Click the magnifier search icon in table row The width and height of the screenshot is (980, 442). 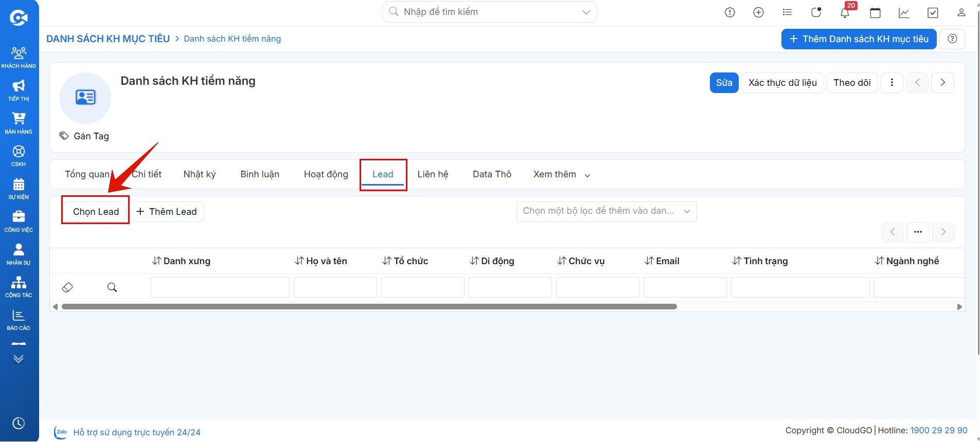click(x=112, y=287)
